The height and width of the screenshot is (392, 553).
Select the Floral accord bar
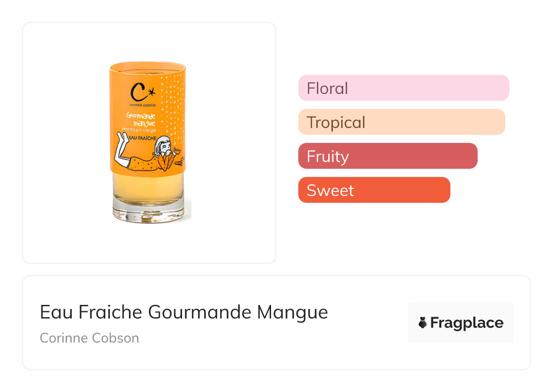(403, 88)
